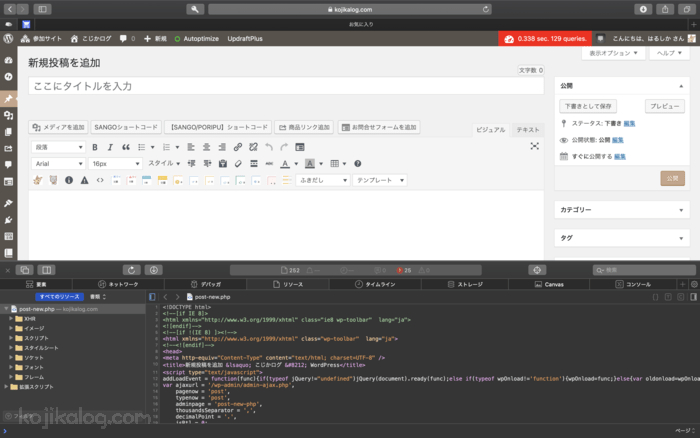
Task: Expand the スクリプト folder in resources
Action: pos(11,338)
